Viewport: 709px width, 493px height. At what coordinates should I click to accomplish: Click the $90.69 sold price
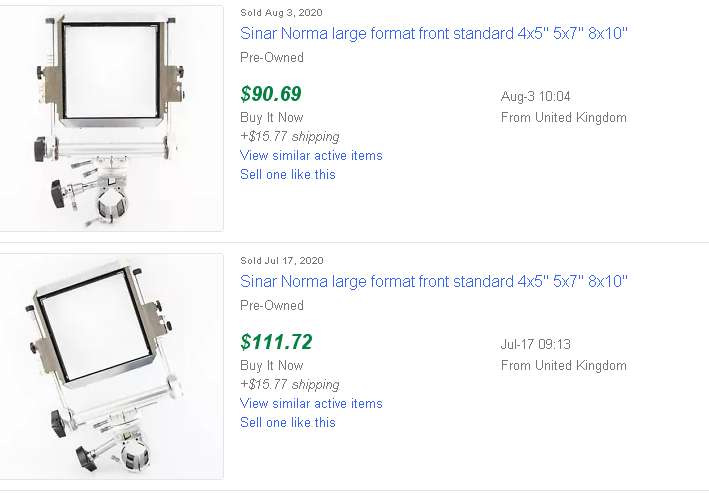pos(271,94)
